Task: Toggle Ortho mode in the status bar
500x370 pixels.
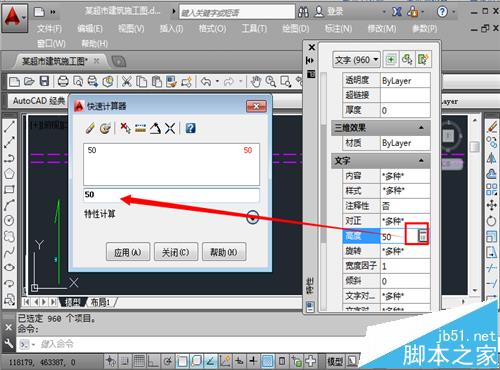Action: click(x=153, y=361)
